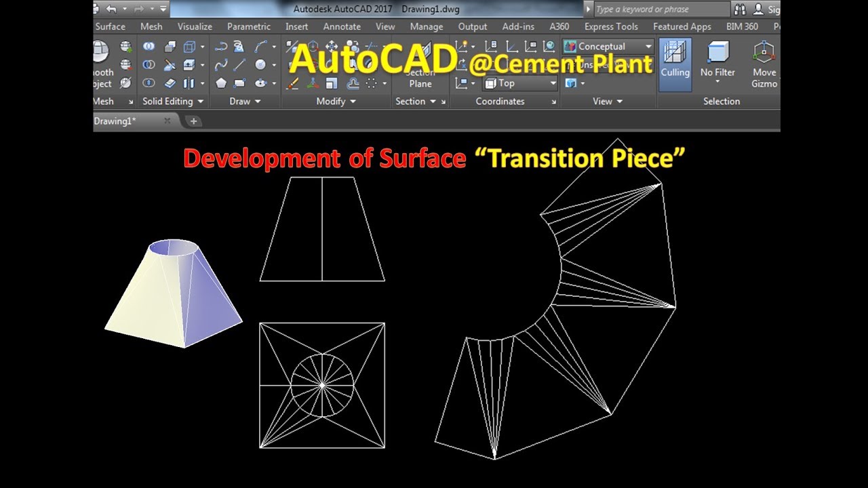
Task: Select the Offset modify tool
Action: point(353,83)
